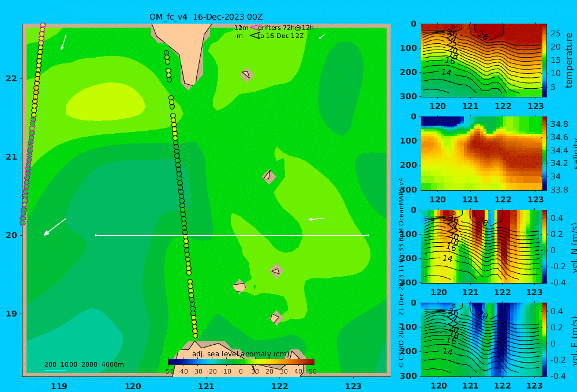Click the black arrow legend marker
This screenshot has height=392, width=577.
point(255,36)
